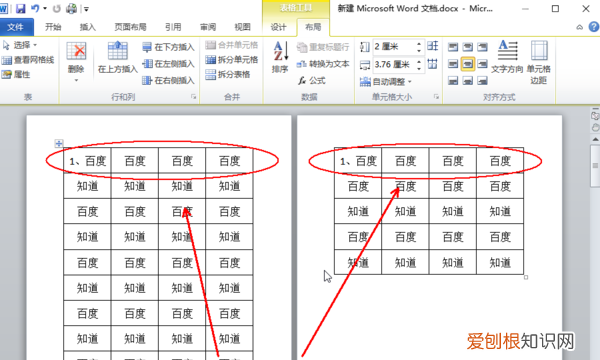Open 单元格大小 group dialog launcher
600x360 pixels.
pos(436,97)
